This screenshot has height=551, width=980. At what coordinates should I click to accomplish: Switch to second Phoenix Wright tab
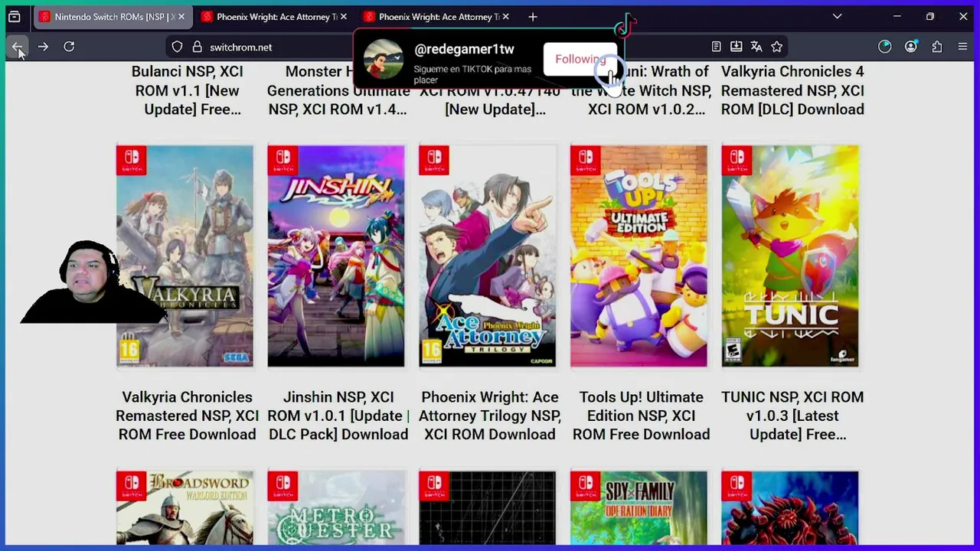(x=274, y=17)
